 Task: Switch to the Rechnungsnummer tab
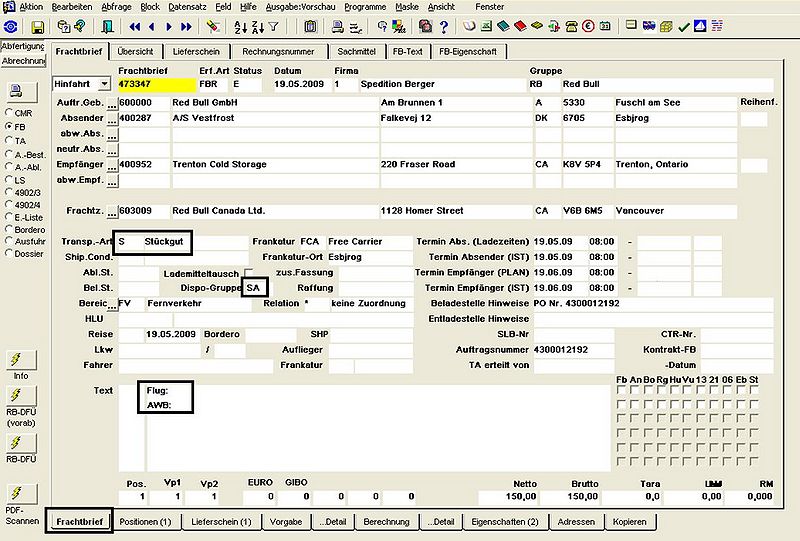click(278, 52)
